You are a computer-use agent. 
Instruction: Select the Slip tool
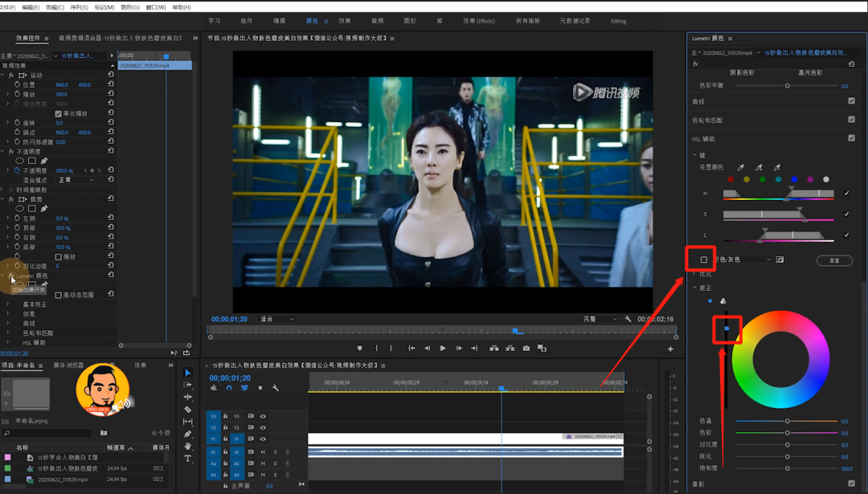click(x=187, y=422)
